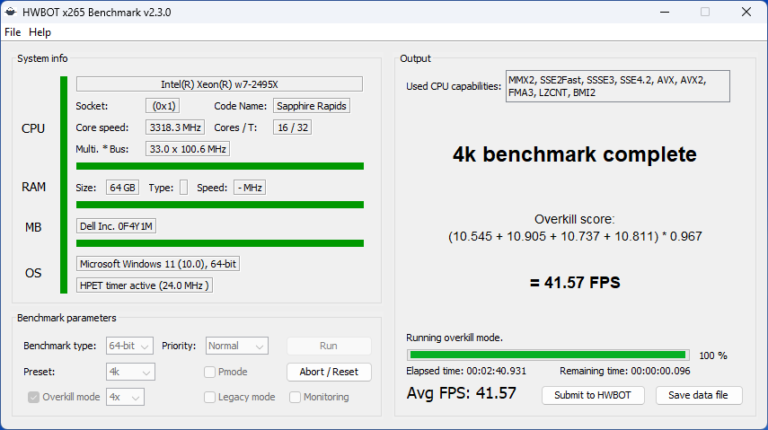Minimize the HWBOT x265 Benchmark window
The height and width of the screenshot is (430, 768).
665,12
